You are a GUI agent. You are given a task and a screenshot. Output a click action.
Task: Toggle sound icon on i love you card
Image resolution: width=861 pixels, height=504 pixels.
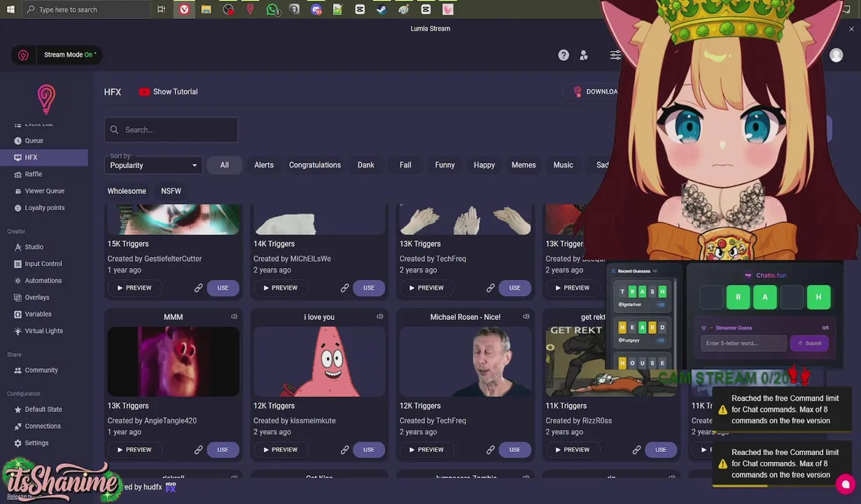(380, 317)
